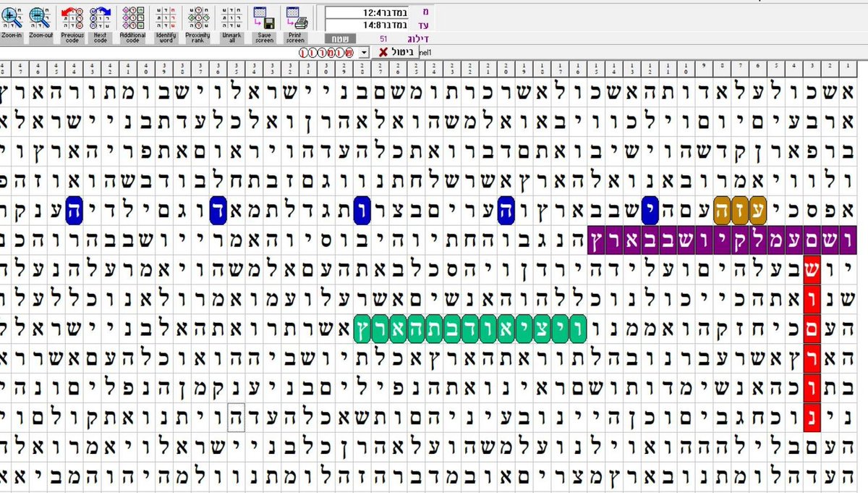868x493 pixels.
Task: Select the purple highlighted phrase in the grid
Action: point(723,239)
